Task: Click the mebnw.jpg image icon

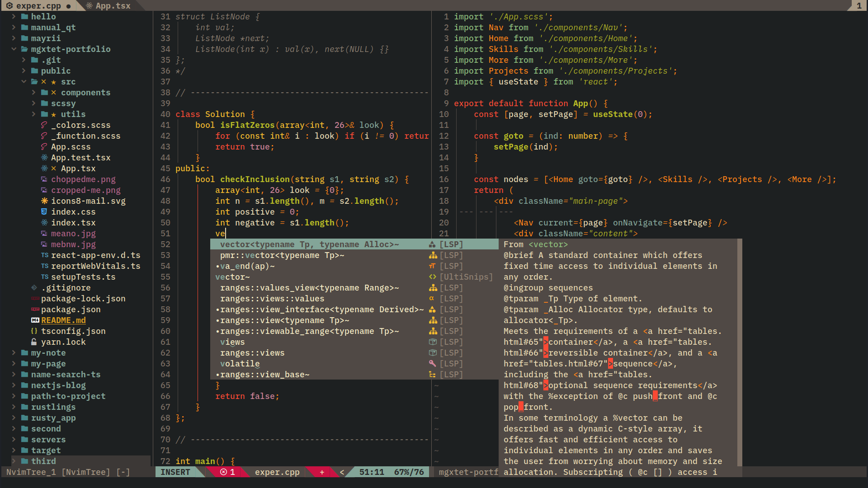Action: (x=44, y=244)
